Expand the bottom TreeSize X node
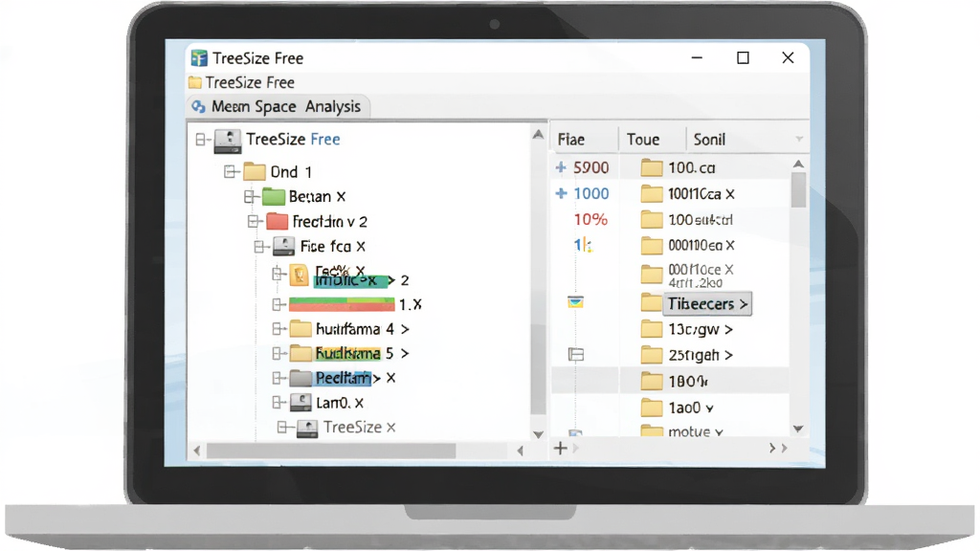The height and width of the screenshot is (551, 980). (x=282, y=428)
